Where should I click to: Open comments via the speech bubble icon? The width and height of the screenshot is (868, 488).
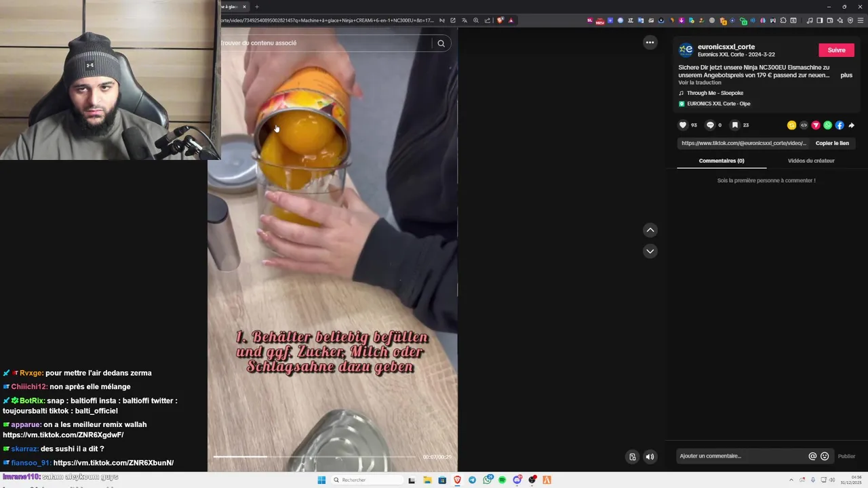(x=710, y=125)
